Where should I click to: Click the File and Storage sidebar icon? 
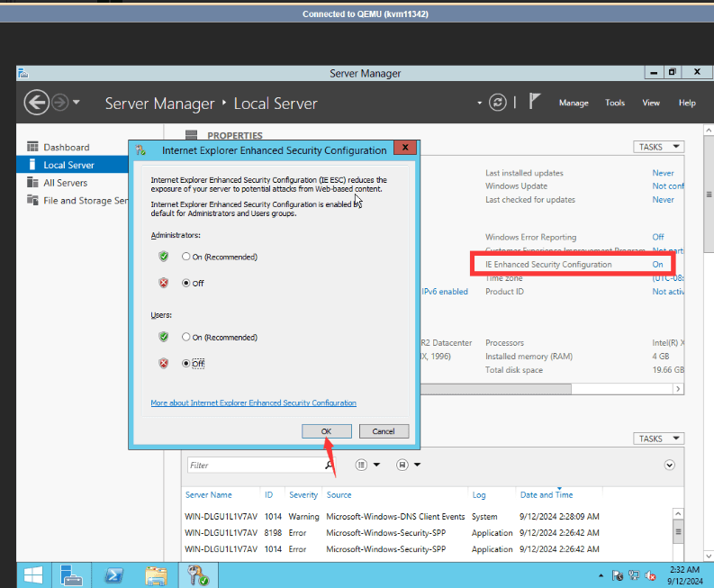[x=32, y=200]
